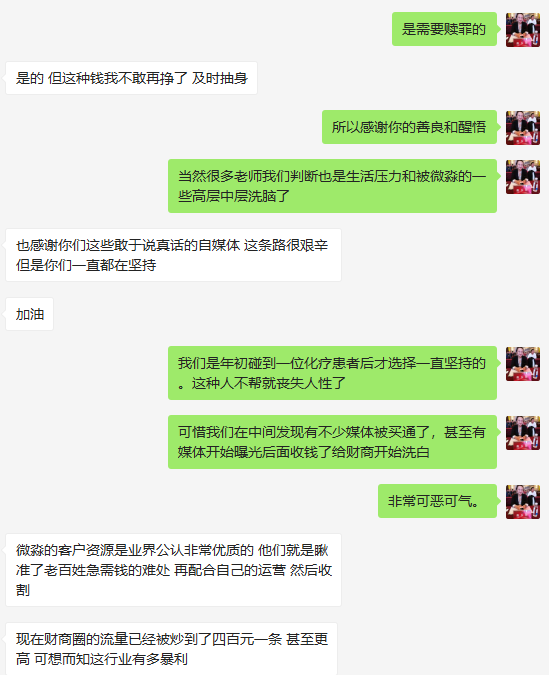Viewport: 549px width, 675px height.
Task: Click the '加油' message bubble
Action: click(29, 314)
